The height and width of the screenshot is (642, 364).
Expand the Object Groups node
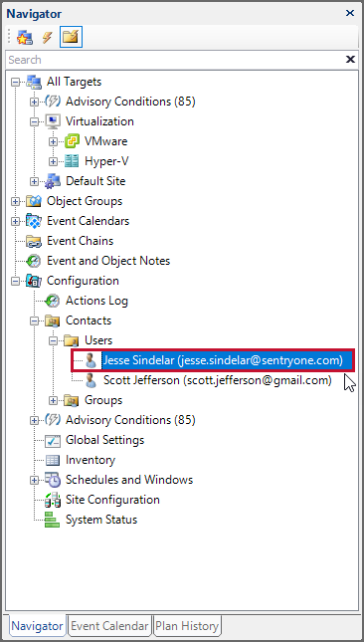click(x=16, y=201)
